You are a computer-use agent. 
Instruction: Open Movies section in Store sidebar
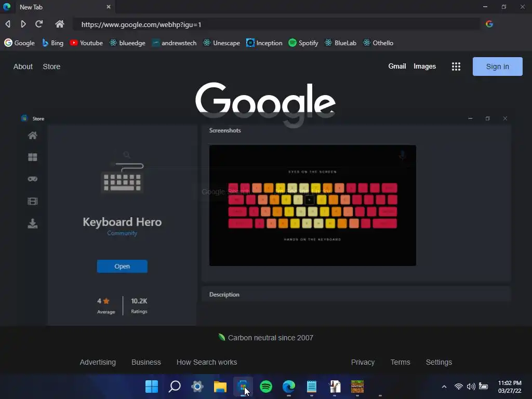[x=33, y=201]
